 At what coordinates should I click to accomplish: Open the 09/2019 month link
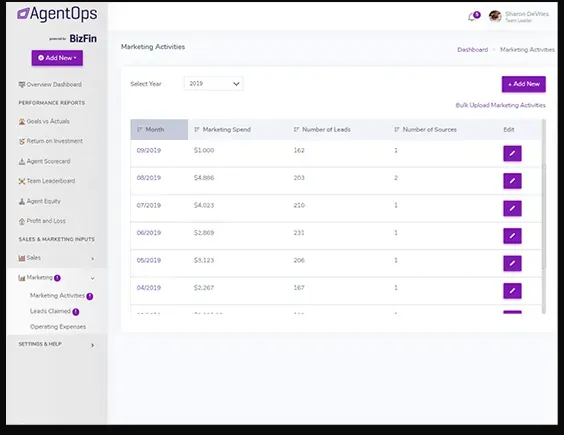pyautogui.click(x=149, y=150)
